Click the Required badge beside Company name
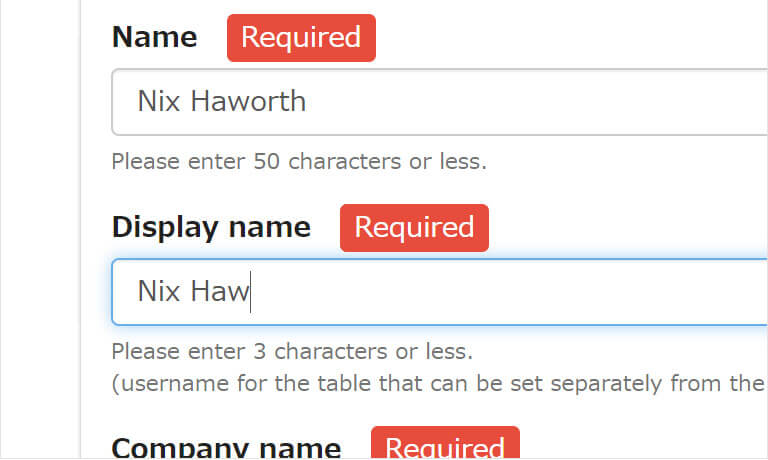This screenshot has height=460, width=768. pyautogui.click(x=445, y=447)
